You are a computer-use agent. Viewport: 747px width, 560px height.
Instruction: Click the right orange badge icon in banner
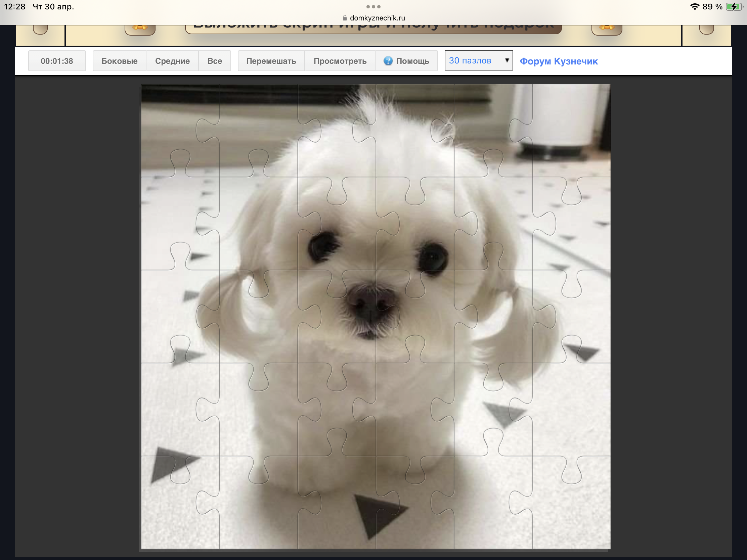click(x=607, y=29)
